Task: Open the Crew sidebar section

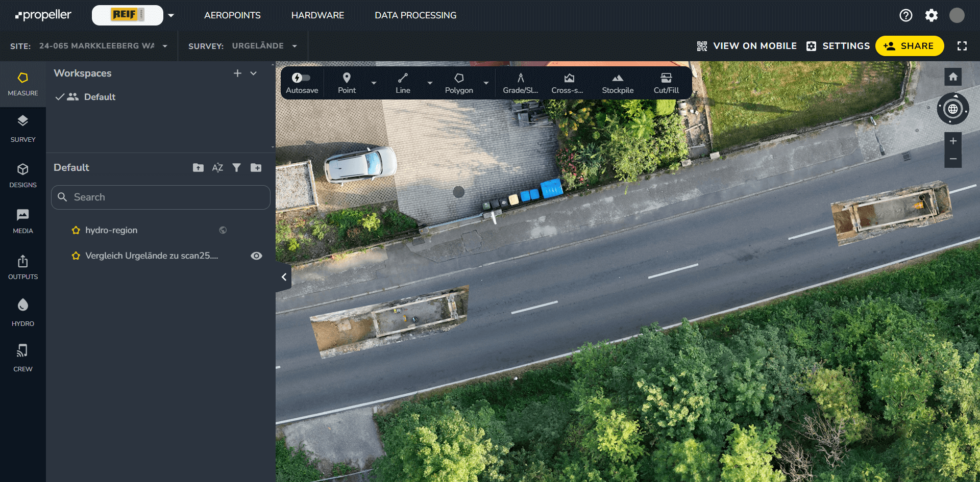Action: click(23, 358)
